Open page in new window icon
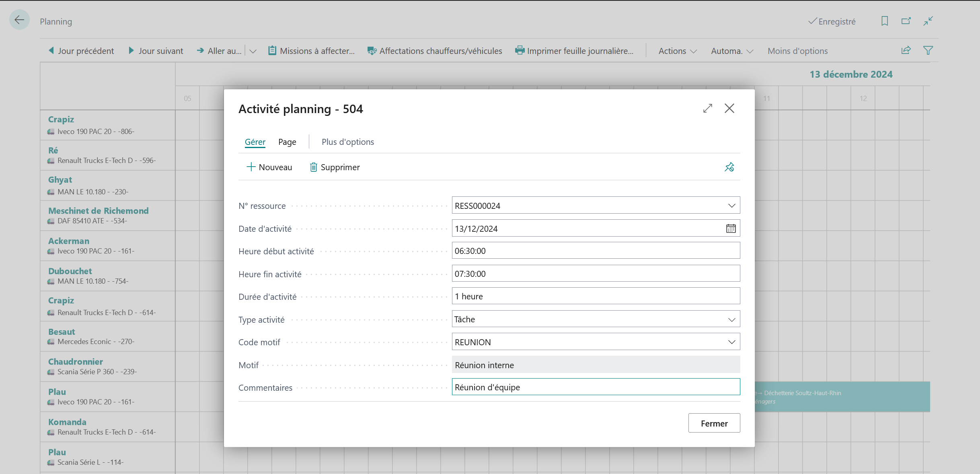Image resolution: width=980 pixels, height=474 pixels. click(906, 21)
